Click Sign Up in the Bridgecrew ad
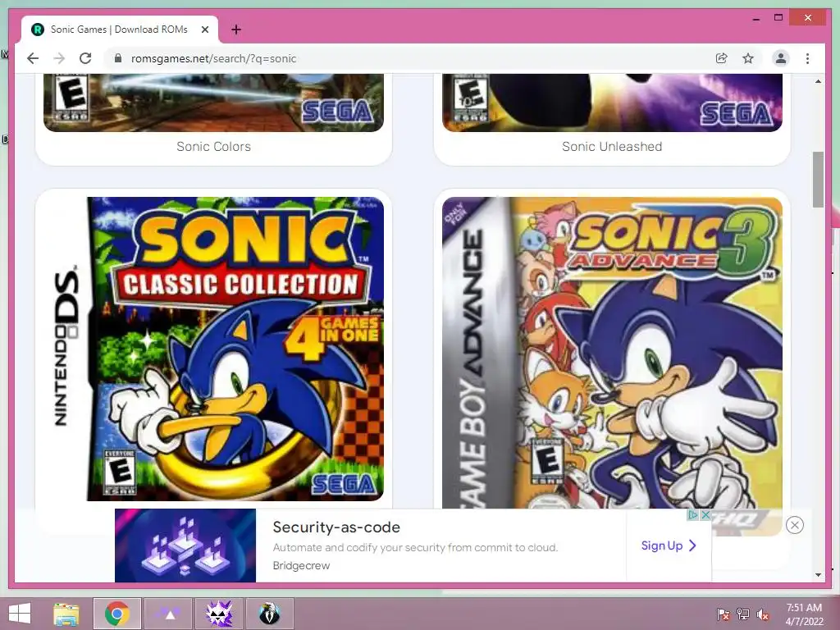 pos(669,546)
